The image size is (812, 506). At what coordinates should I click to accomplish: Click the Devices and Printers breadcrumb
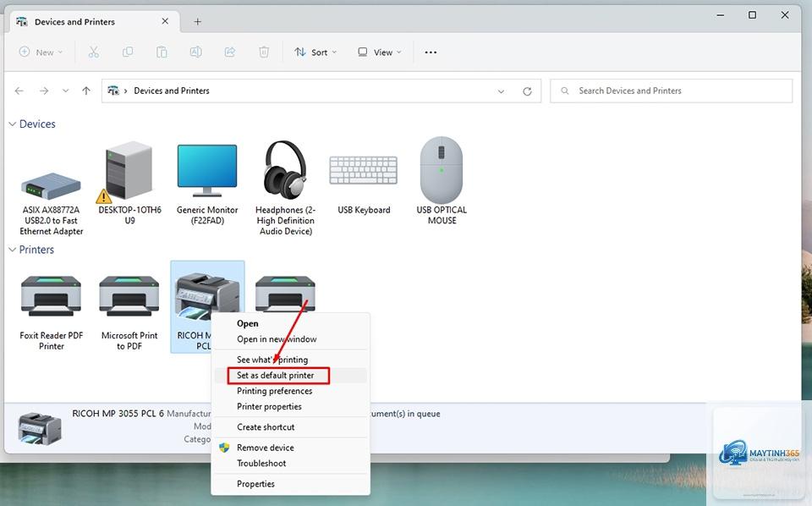[172, 91]
